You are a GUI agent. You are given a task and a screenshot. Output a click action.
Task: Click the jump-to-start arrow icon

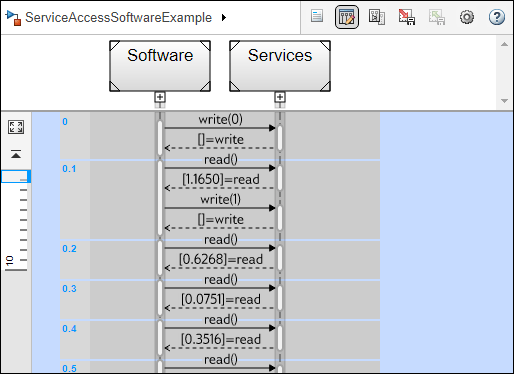[16, 154]
